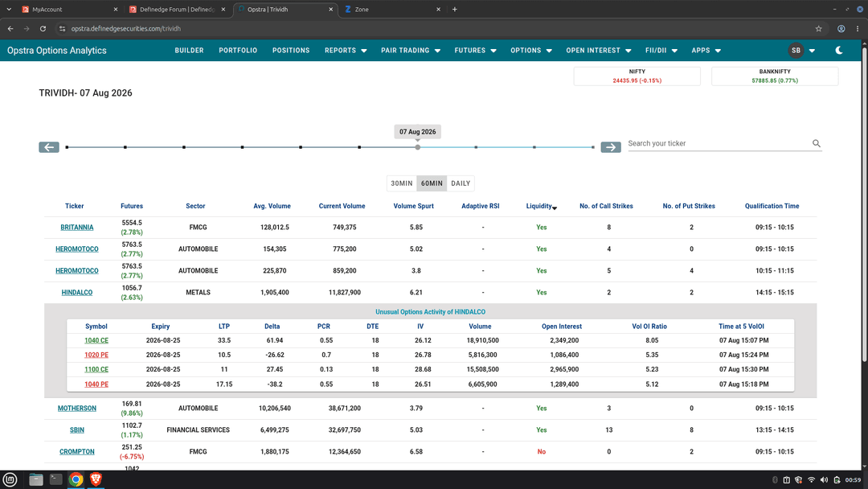868x489 pixels.
Task: Open SBIN ticker link
Action: click(x=77, y=429)
